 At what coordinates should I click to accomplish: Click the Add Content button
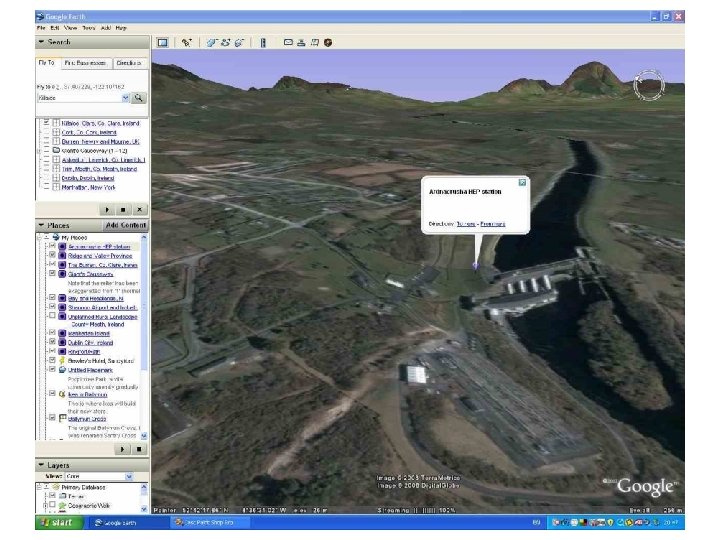click(x=126, y=225)
